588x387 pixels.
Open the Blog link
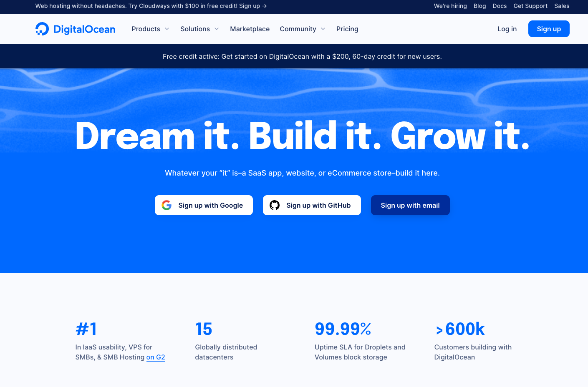click(479, 6)
